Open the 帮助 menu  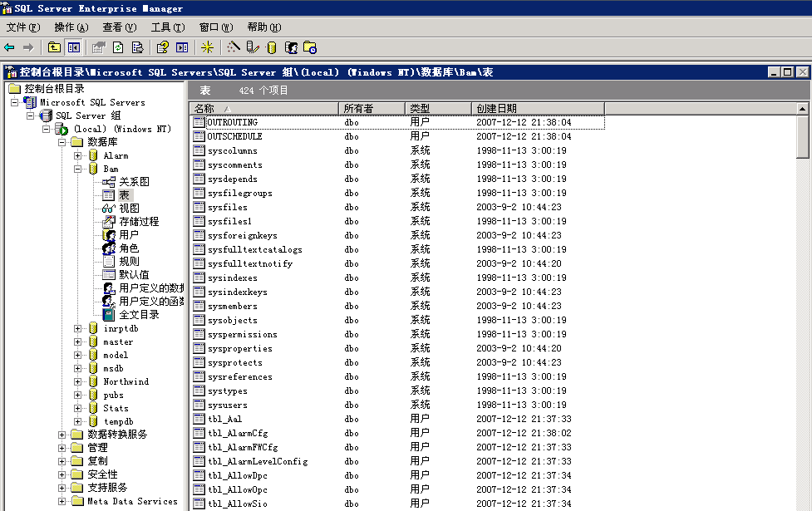pos(264,27)
